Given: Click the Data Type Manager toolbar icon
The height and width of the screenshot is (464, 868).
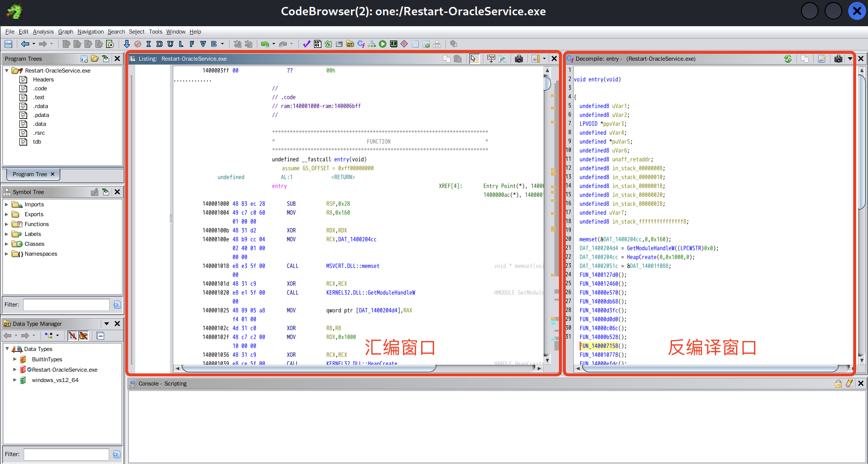Looking at the screenshot, I should point(350,44).
